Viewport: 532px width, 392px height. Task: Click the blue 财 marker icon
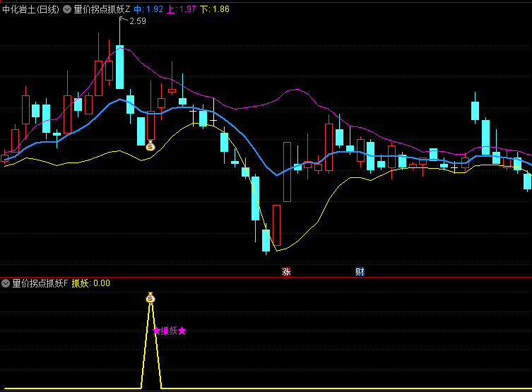pyautogui.click(x=360, y=271)
